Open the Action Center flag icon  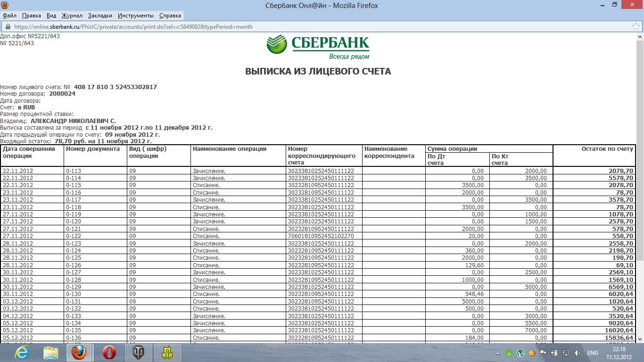click(543, 353)
